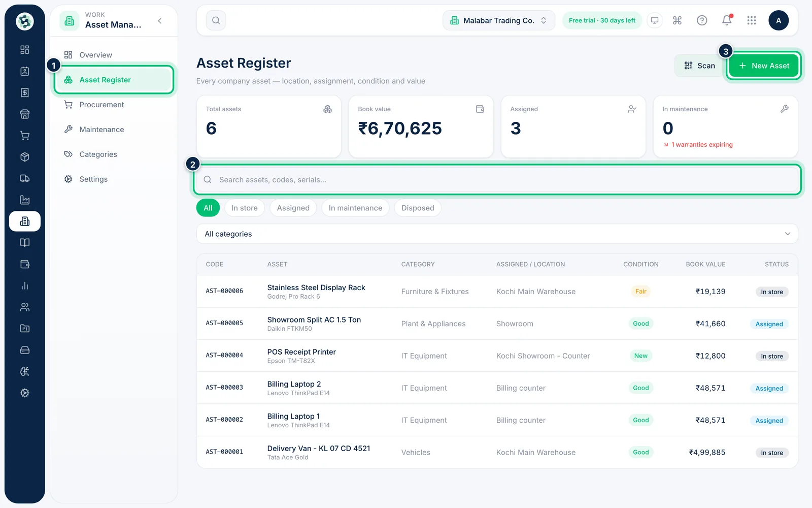Viewport: 812px width, 508px height.
Task: Open Maintenance in the sidebar
Action: tap(114, 130)
